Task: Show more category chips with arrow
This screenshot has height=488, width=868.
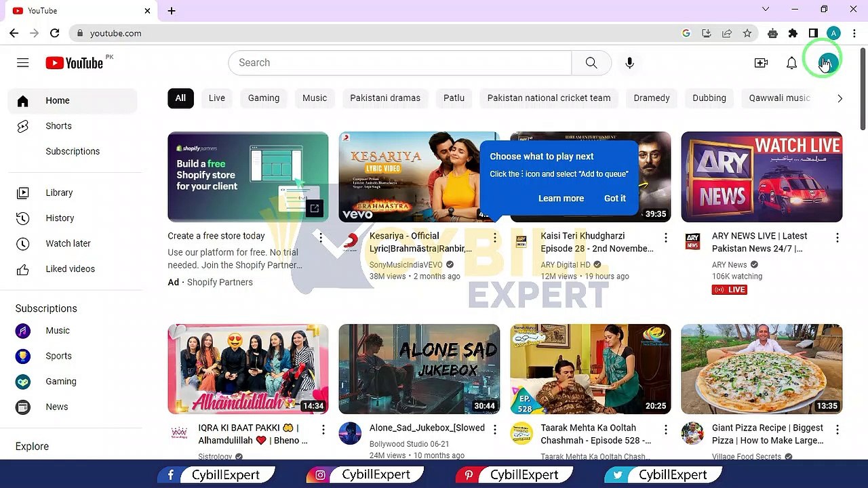Action: 840,98
